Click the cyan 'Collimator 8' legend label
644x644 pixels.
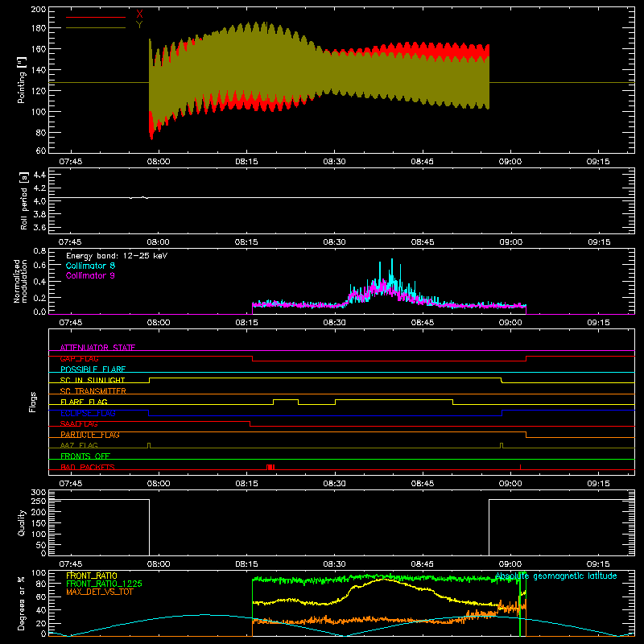(90, 266)
